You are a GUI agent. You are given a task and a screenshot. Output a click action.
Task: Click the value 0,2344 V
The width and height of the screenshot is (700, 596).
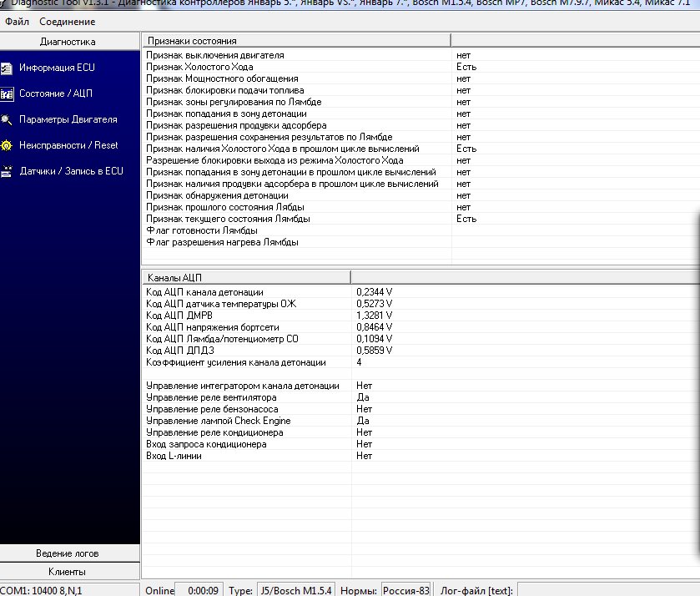pos(374,292)
